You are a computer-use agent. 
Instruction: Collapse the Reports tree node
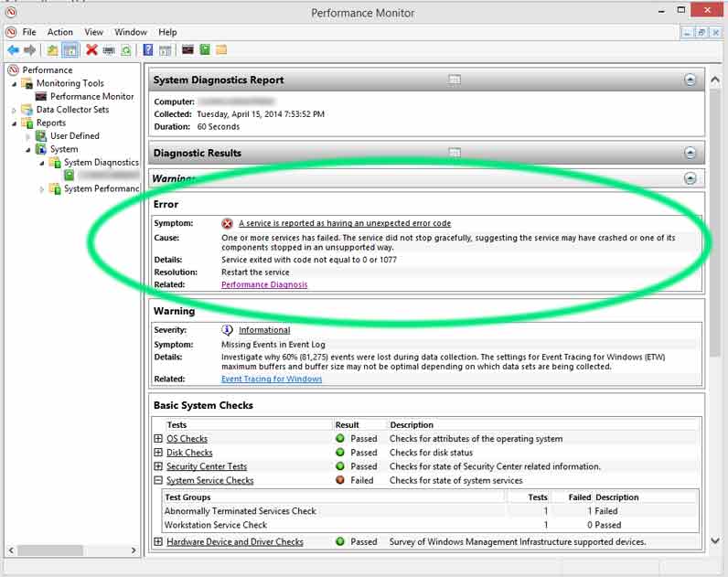(14, 123)
